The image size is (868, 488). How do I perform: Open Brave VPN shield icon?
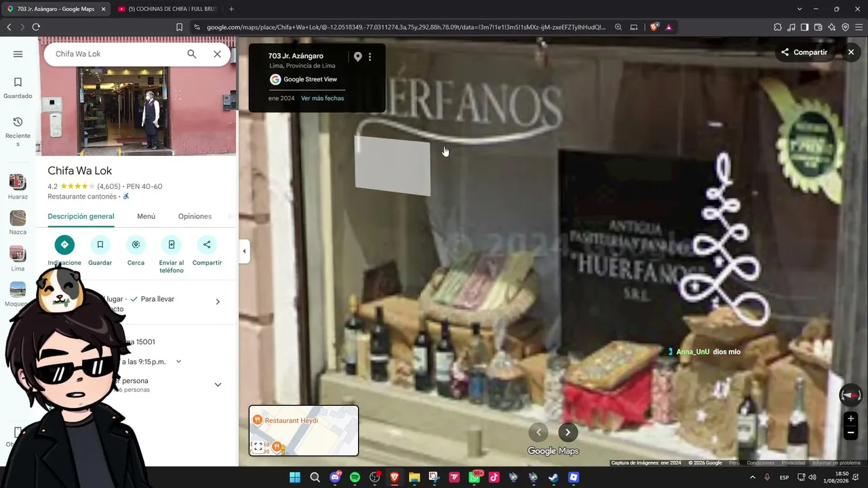click(845, 27)
